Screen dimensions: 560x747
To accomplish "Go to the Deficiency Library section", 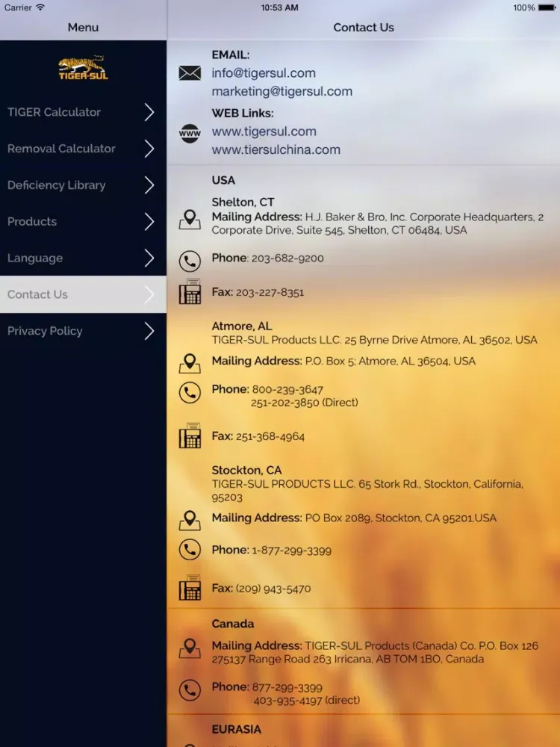I will 84,185.
